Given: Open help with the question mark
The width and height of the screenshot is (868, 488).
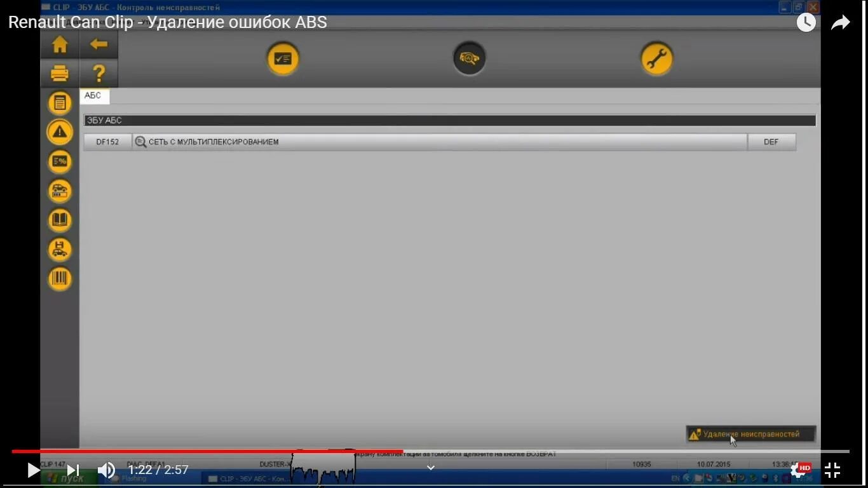Looking at the screenshot, I should (98, 74).
